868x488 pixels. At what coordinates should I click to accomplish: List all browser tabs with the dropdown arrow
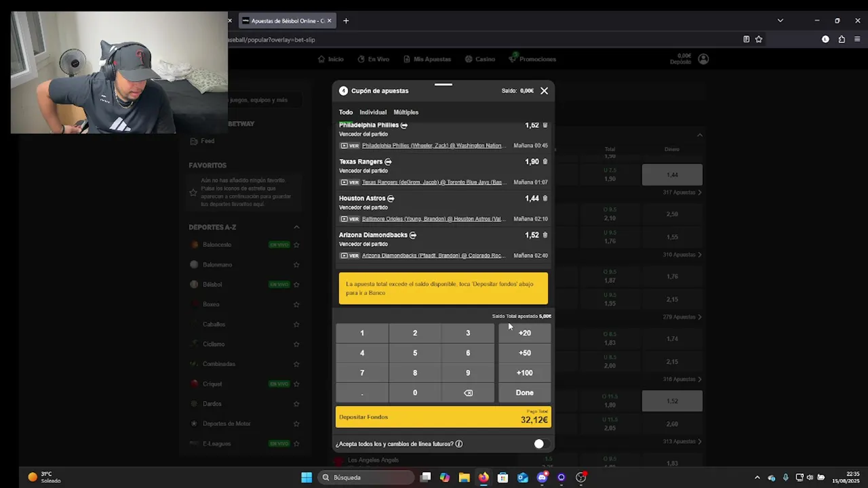click(x=780, y=20)
